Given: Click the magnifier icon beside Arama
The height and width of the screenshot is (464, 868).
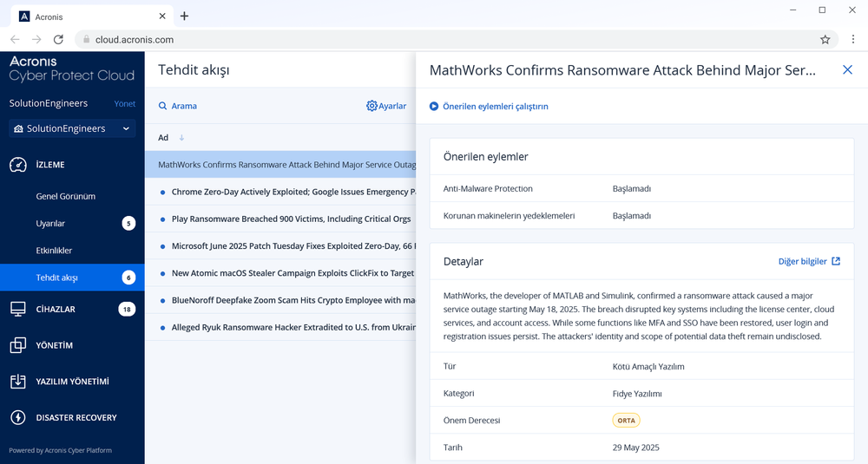Looking at the screenshot, I should pyautogui.click(x=163, y=106).
